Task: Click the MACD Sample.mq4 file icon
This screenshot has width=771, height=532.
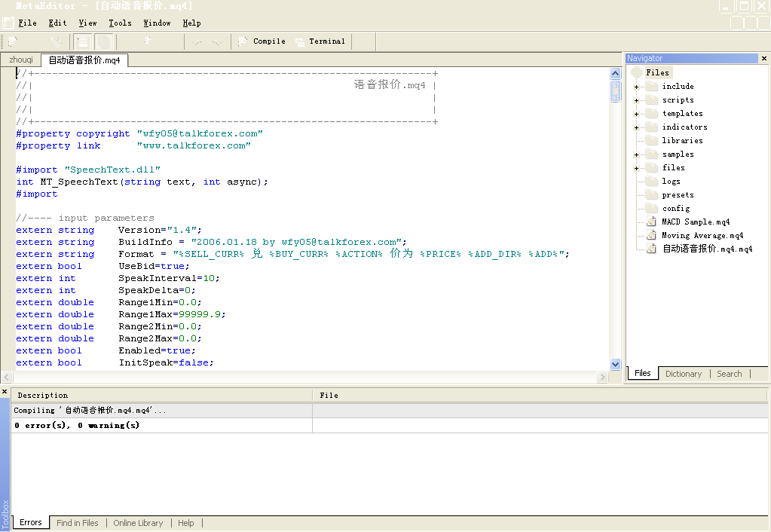Action: coord(651,222)
